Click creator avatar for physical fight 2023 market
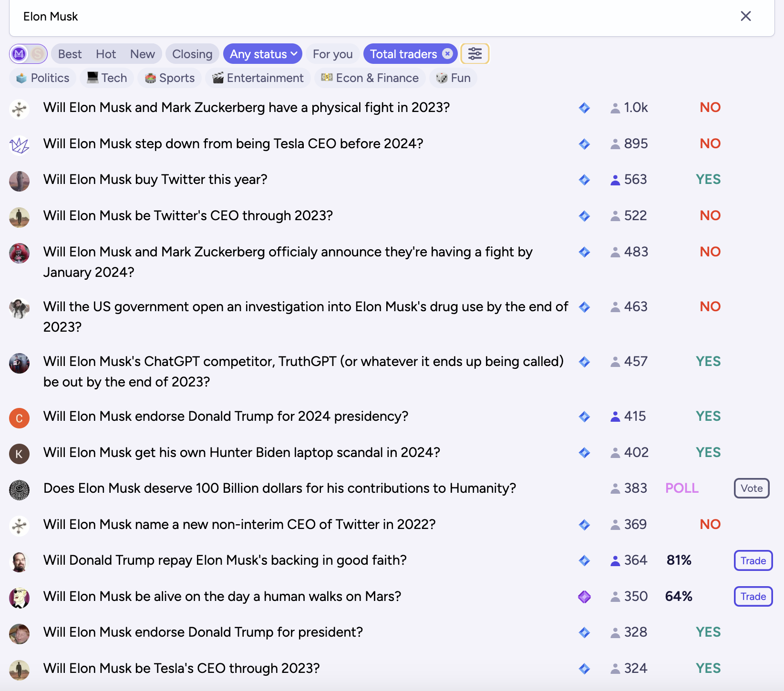This screenshot has height=691, width=784. tap(20, 109)
